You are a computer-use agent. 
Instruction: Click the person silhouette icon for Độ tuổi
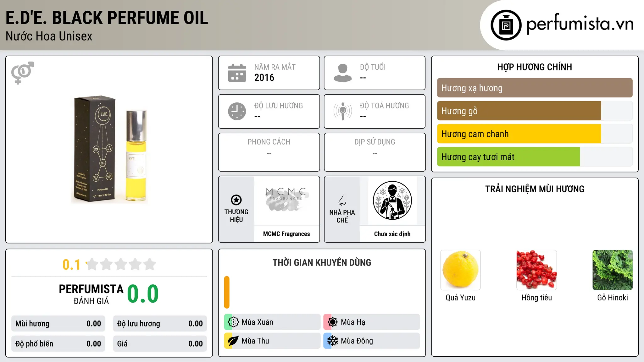pos(343,73)
